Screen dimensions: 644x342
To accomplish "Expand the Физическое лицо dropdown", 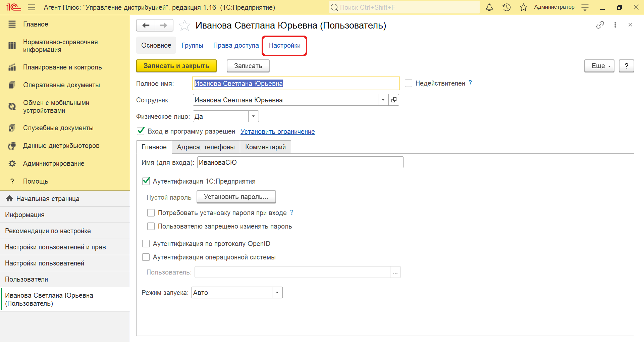I will (253, 116).
